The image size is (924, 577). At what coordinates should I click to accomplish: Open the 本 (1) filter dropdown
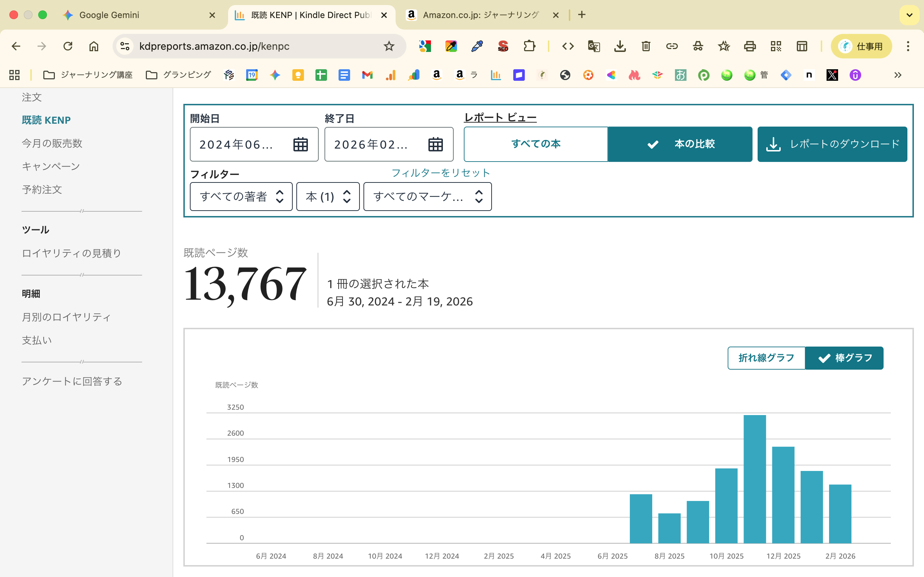[328, 197]
